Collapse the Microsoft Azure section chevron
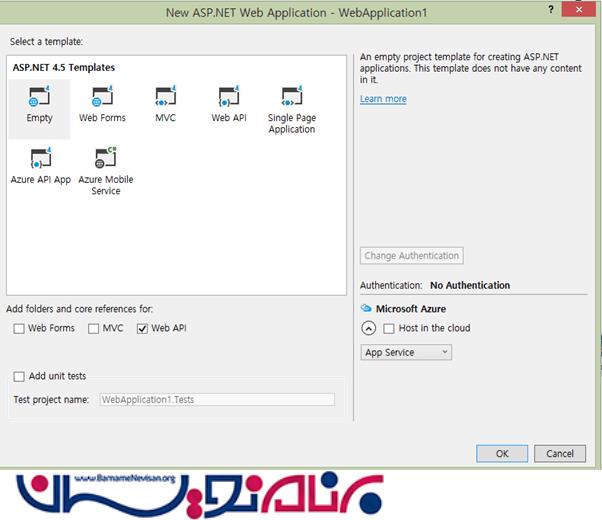This screenshot has height=520, width=602. click(x=369, y=328)
